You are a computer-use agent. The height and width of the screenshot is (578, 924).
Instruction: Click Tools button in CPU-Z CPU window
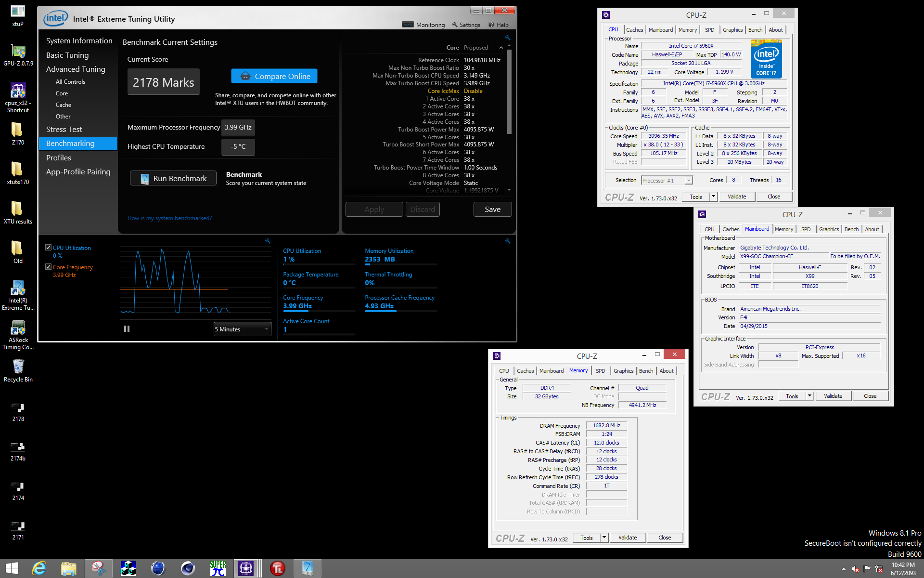[x=696, y=197]
